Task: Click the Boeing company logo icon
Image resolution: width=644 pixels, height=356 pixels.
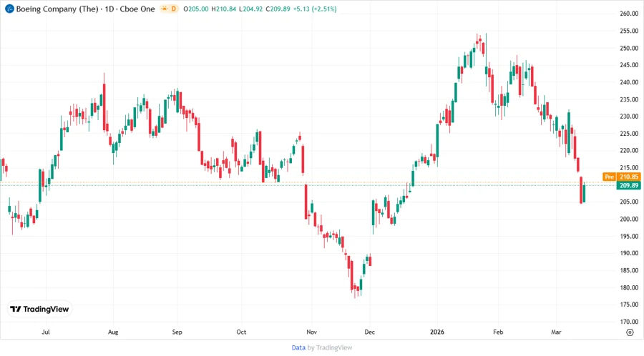Action: [9, 9]
